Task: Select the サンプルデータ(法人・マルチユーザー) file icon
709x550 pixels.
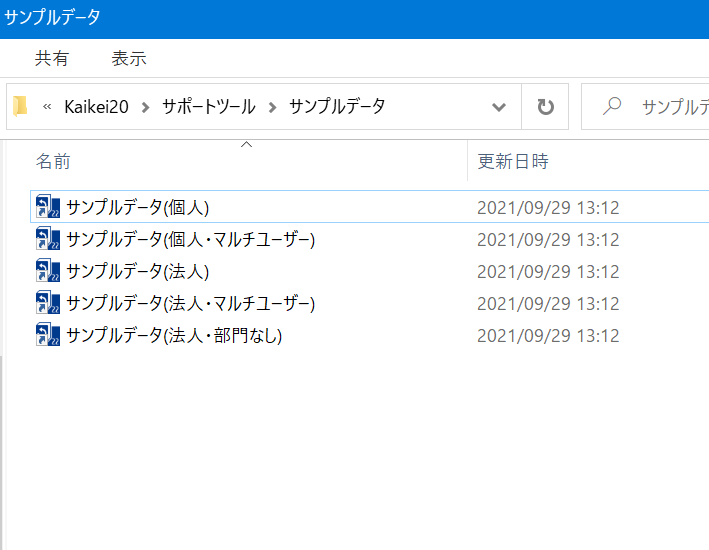Action: [x=48, y=303]
